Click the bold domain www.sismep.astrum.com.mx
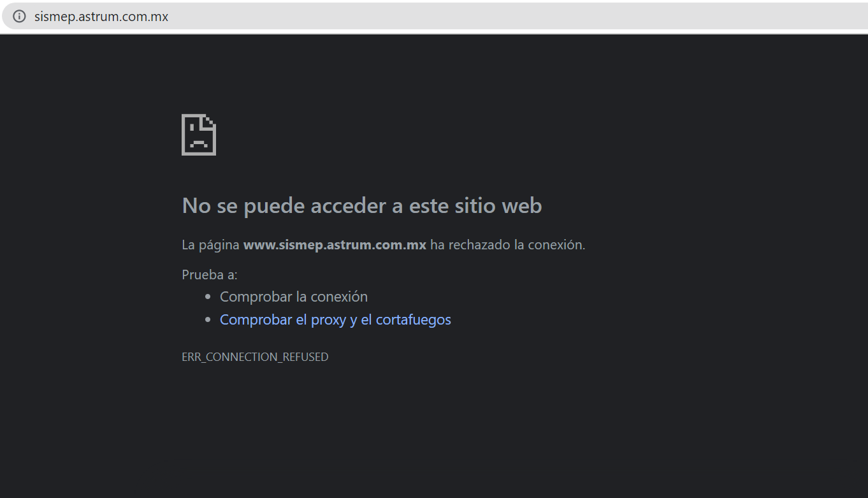Image resolution: width=868 pixels, height=498 pixels. coord(335,244)
